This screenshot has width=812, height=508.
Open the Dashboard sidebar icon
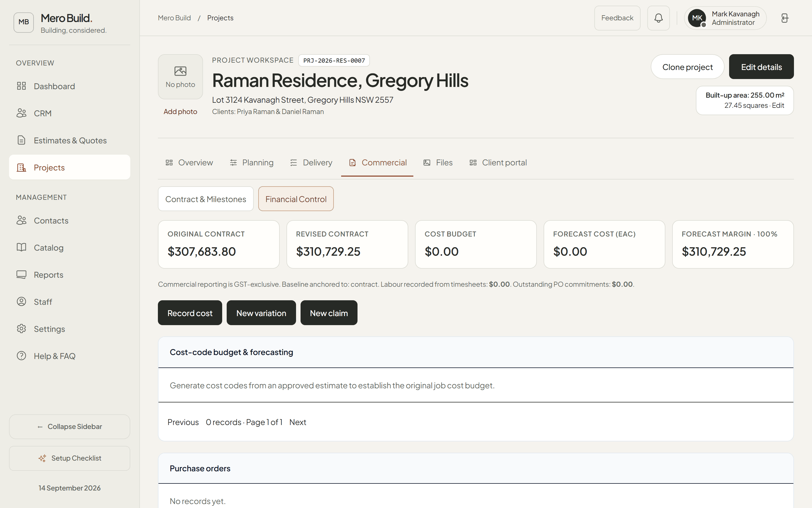click(21, 86)
